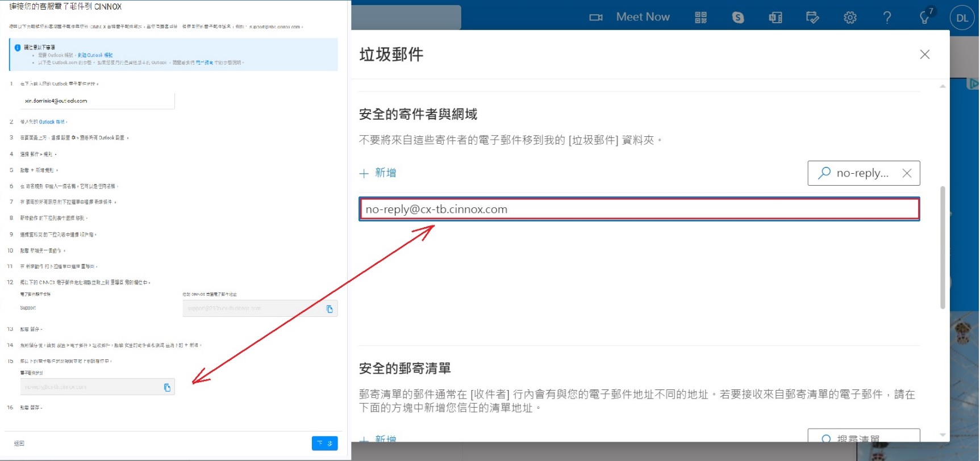The image size is (980, 461).
Task: Copy the CINNOX support email address
Action: (x=330, y=309)
